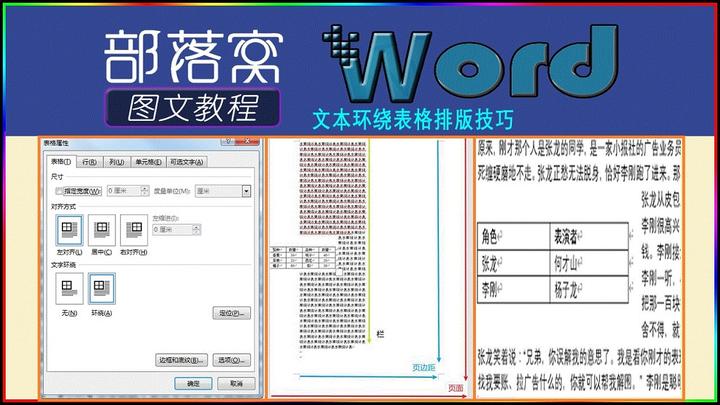720x405 pixels.
Task: Click the 页面 label in the diagram
Action: (456, 388)
